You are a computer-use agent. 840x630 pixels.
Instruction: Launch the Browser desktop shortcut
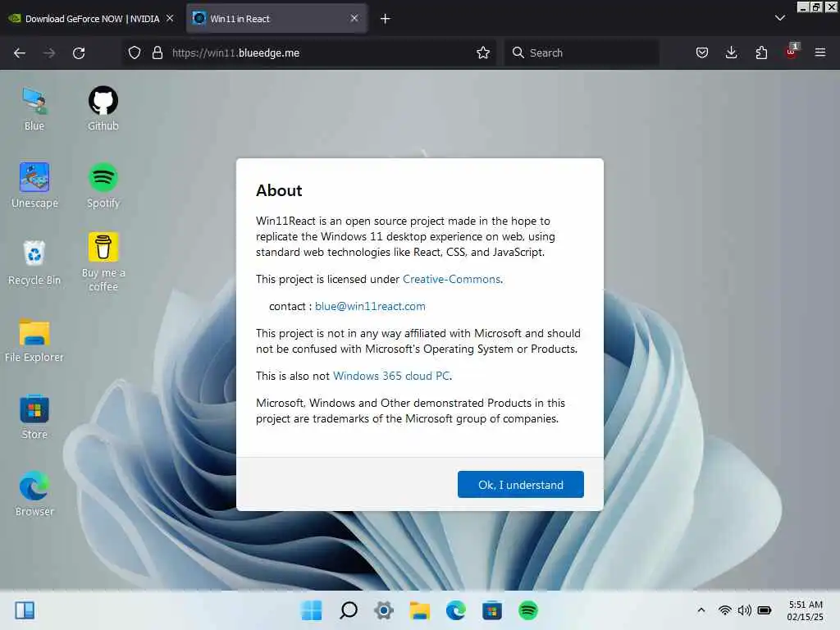[x=34, y=494]
